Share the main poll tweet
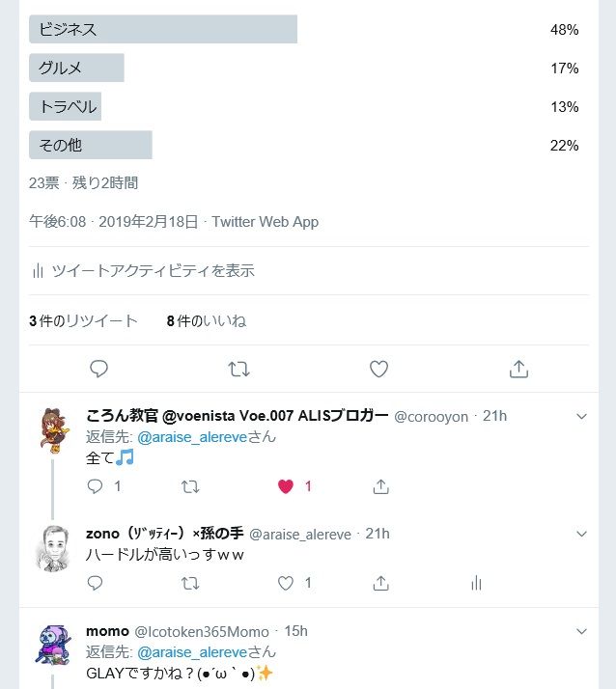Viewport: 616px width, 689px height. [x=518, y=369]
